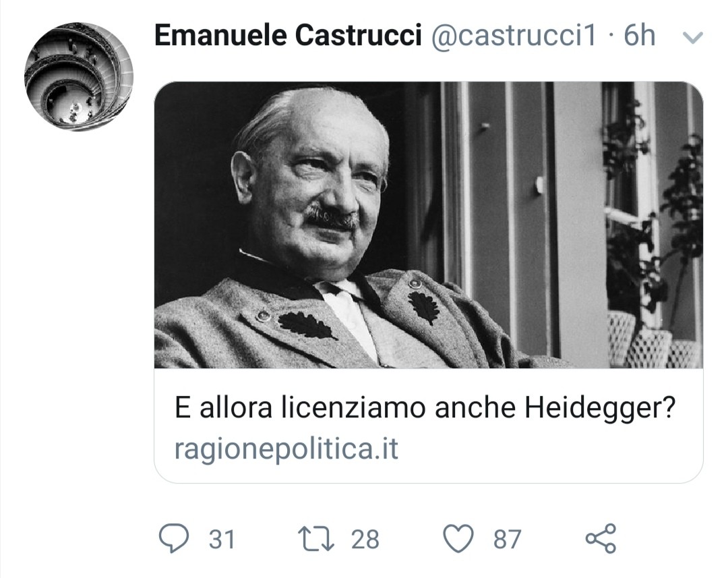Image resolution: width=728 pixels, height=578 pixels.
Task: Open the share icon menu
Action: [601, 538]
